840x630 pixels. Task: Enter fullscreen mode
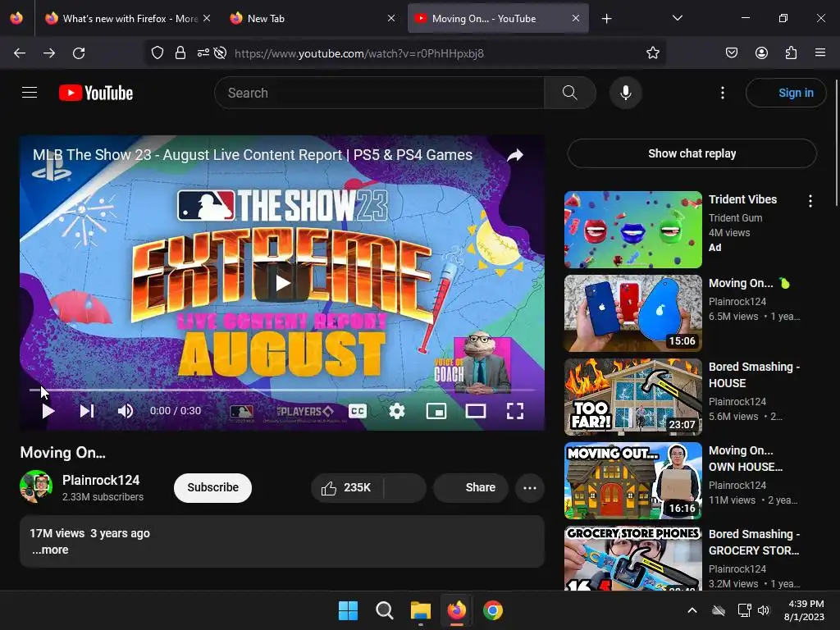pos(515,411)
